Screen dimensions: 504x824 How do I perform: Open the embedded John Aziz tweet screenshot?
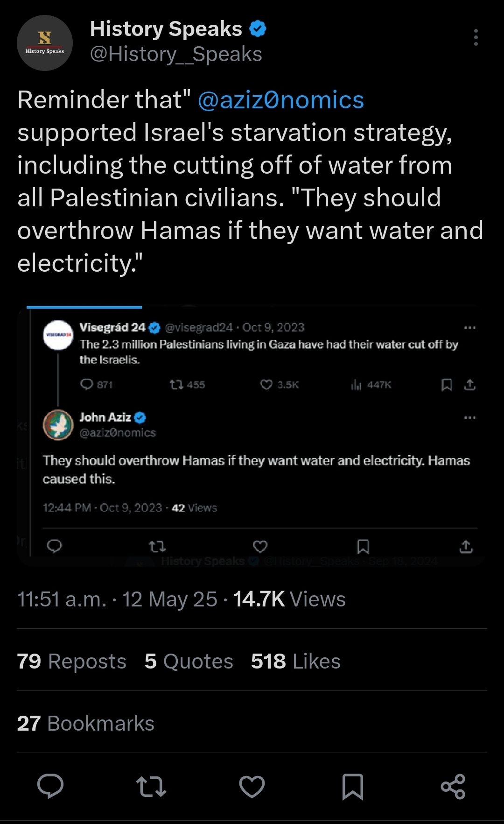252,436
